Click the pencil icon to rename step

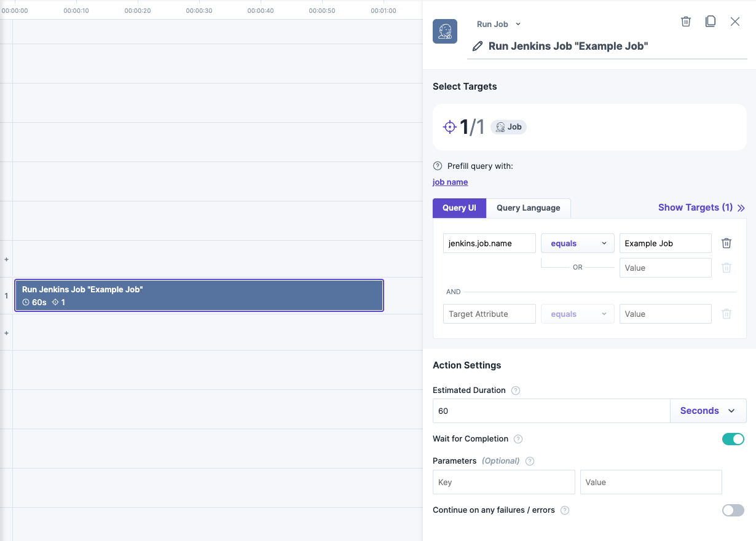pos(477,46)
